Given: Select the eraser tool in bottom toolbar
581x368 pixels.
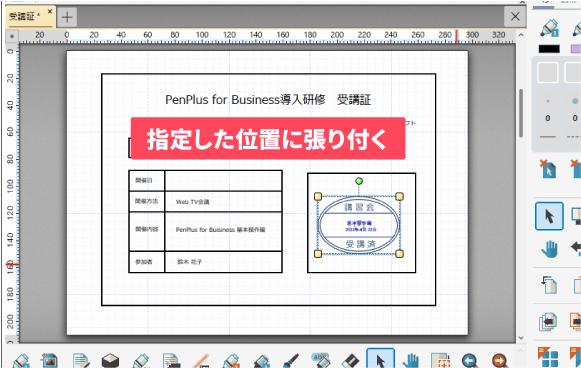Looking at the screenshot, I should click(x=350, y=360).
